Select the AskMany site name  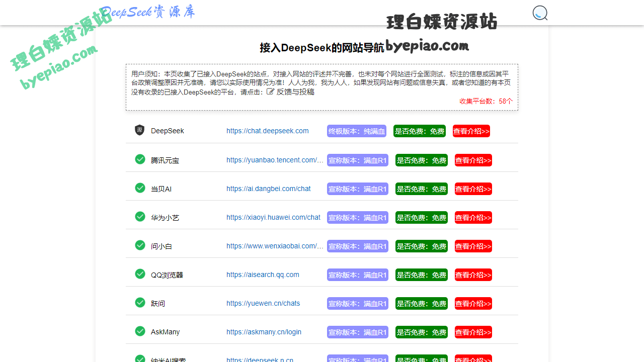point(166,332)
